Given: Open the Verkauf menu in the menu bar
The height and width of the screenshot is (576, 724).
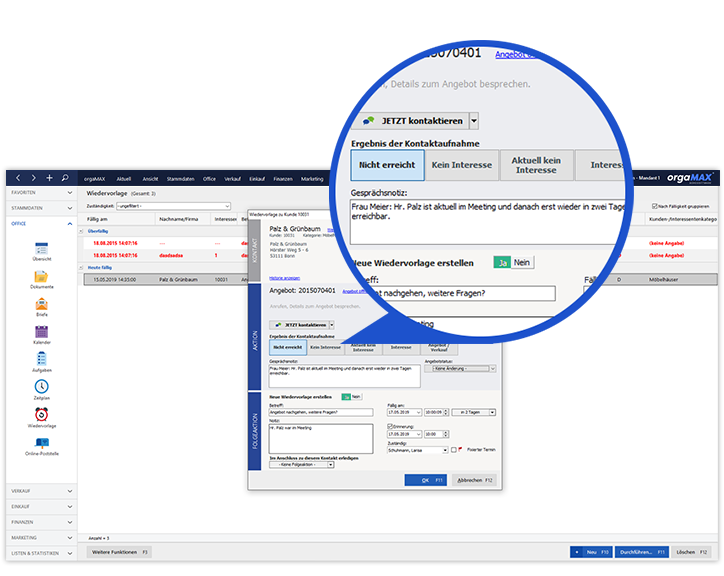Looking at the screenshot, I should (x=232, y=179).
